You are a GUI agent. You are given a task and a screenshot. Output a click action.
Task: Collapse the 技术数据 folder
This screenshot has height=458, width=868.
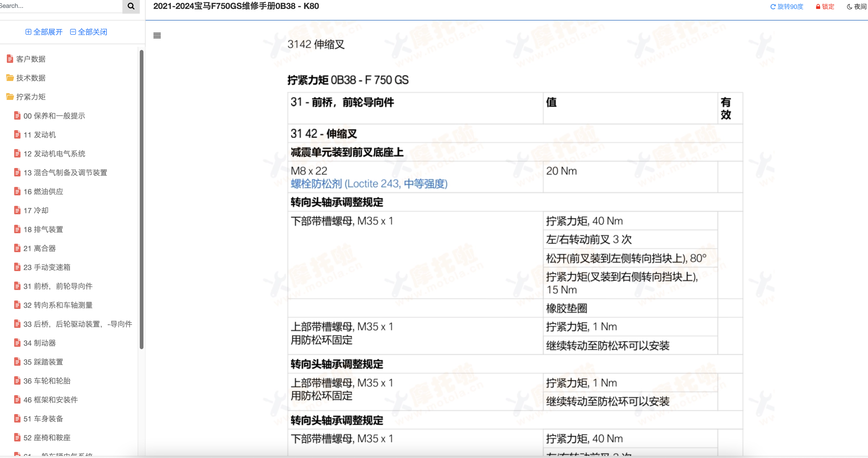31,78
